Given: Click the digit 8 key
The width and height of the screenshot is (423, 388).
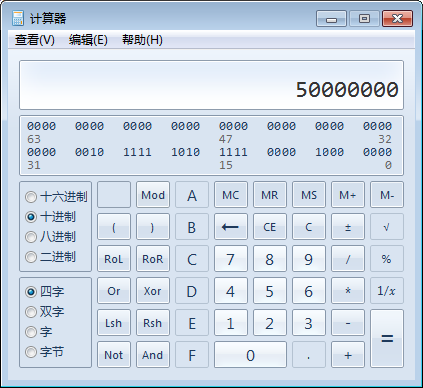Looking at the screenshot, I should coord(270,259).
